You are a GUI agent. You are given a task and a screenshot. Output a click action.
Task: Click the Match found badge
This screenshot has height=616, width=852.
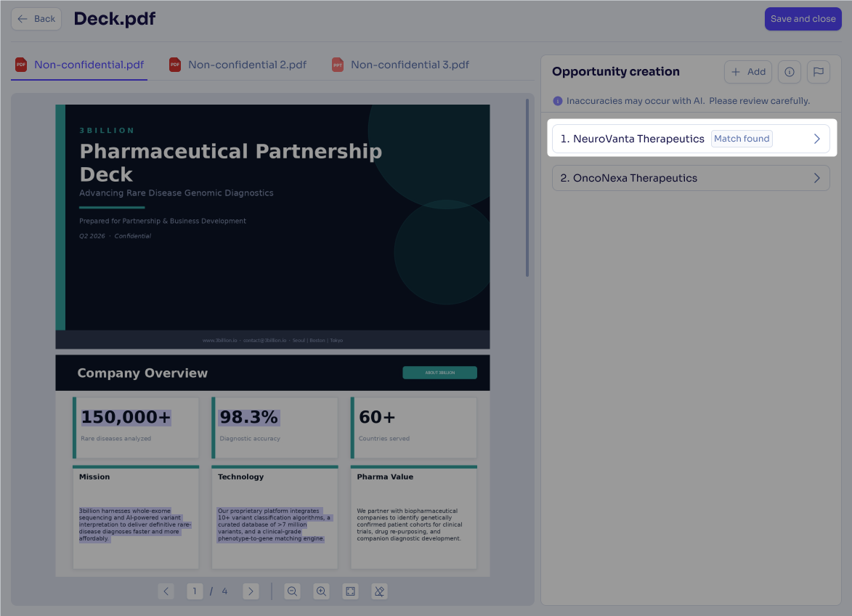point(741,139)
